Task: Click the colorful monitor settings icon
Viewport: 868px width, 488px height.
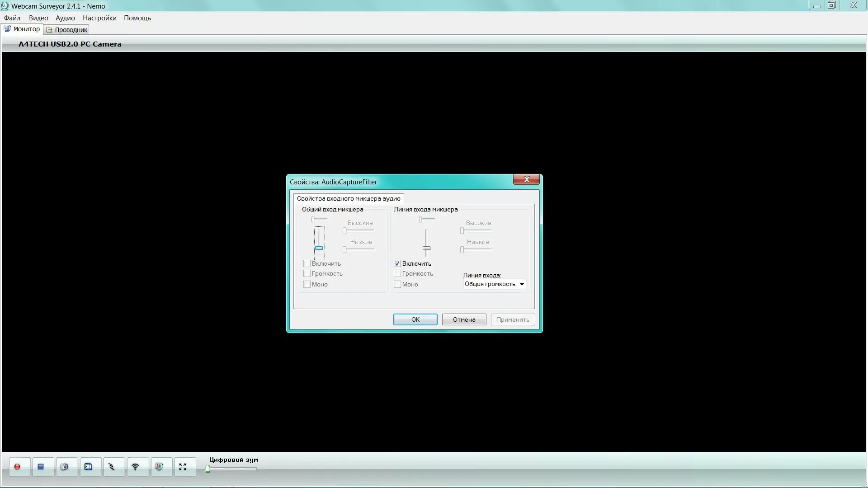Action: 159,467
